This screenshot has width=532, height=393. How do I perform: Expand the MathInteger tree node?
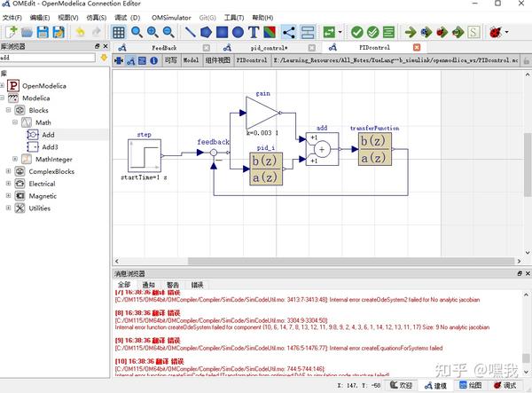[15, 159]
